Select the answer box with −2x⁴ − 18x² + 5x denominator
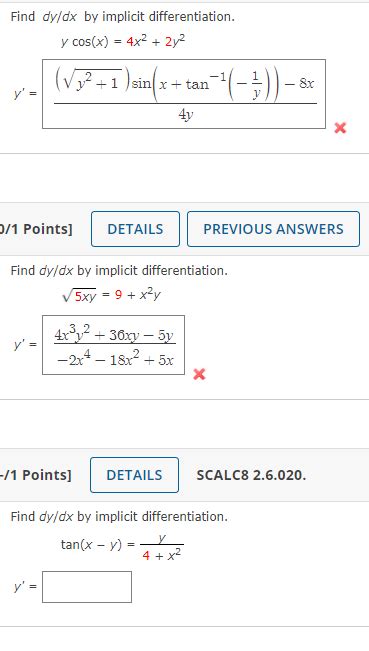Image resolution: width=369 pixels, height=651 pixels. click(x=113, y=345)
